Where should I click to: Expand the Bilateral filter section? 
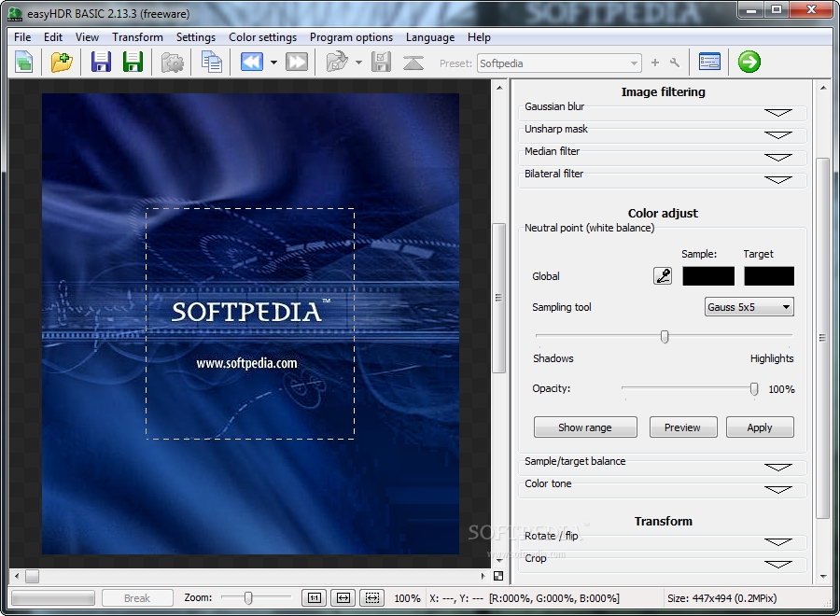[x=777, y=180]
